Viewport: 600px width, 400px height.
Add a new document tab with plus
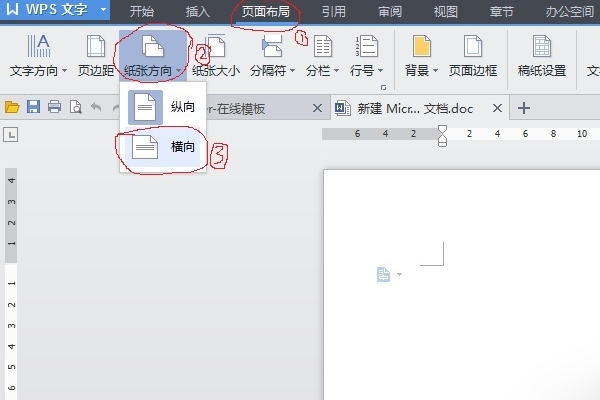(x=524, y=108)
